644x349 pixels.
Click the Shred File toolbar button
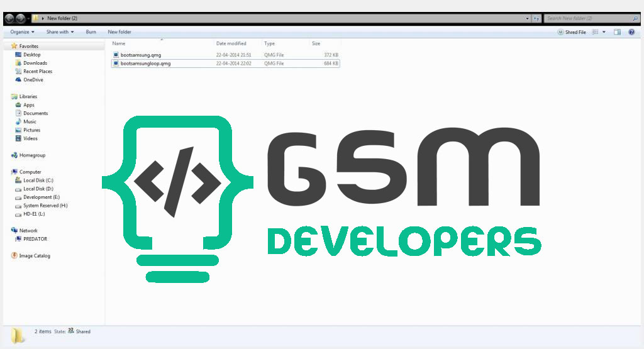click(571, 32)
